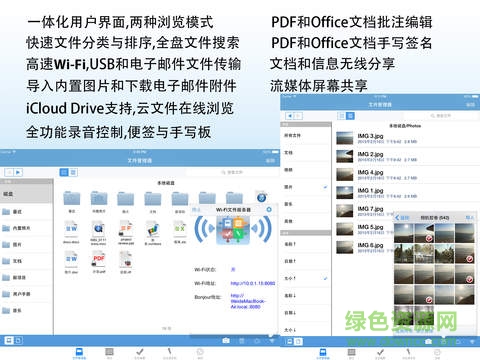Open Wi-Fi server settings gear

pyautogui.click(x=269, y=210)
